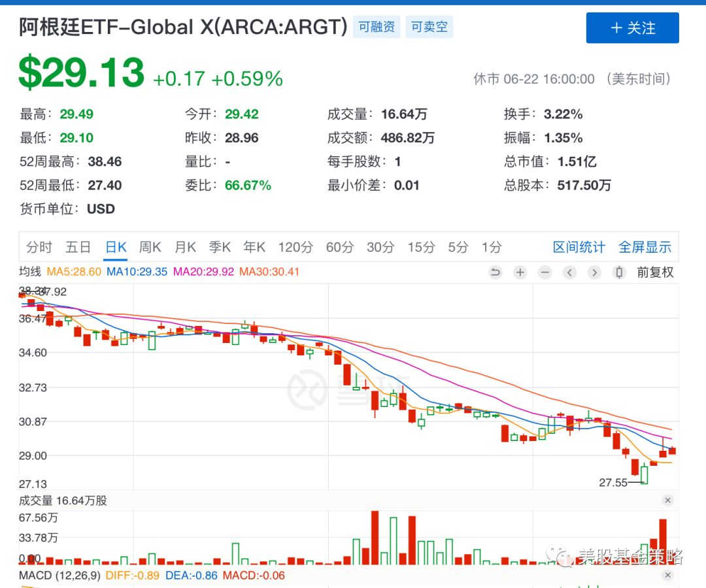Click the 振幅 value 1.35%
This screenshot has height=588, width=706.
tap(563, 138)
